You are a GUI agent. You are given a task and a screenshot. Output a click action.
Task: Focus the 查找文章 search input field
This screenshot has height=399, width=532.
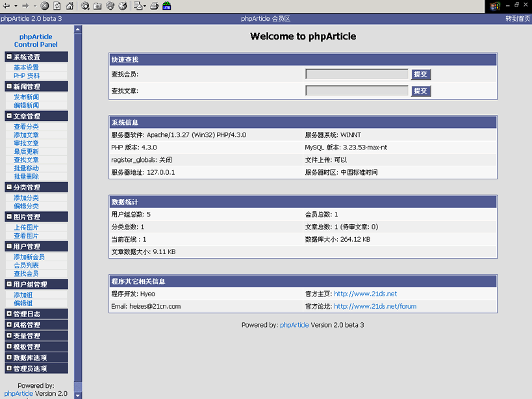357,90
